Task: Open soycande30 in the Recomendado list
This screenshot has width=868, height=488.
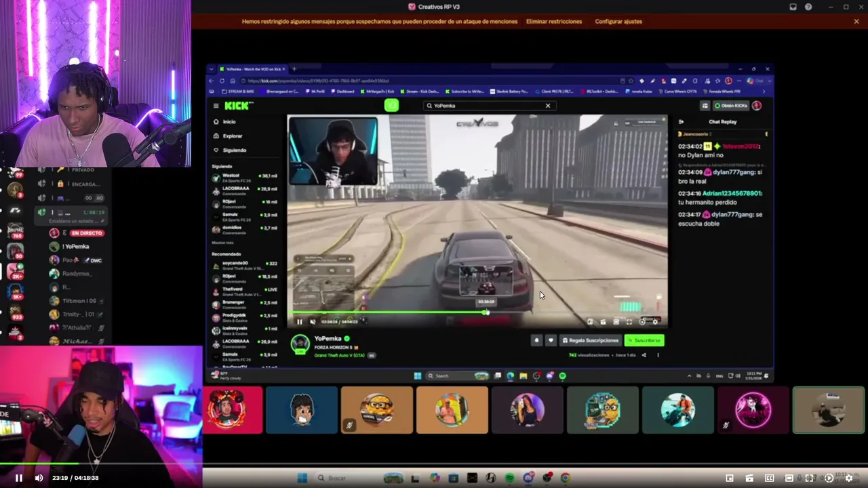Action: 244,264
